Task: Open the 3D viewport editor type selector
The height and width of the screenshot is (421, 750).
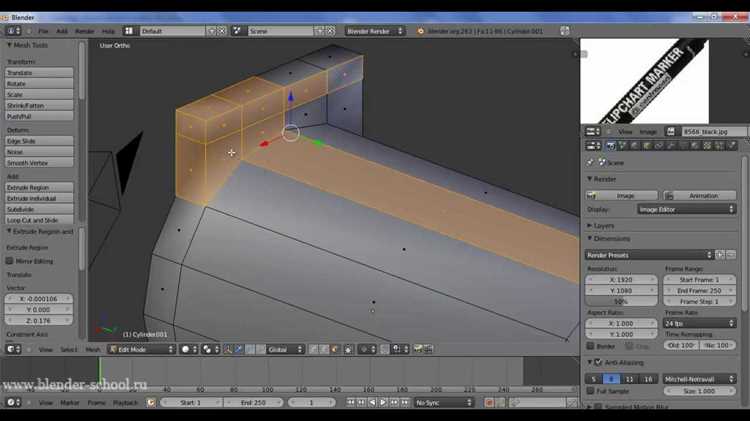Action: pos(13,349)
